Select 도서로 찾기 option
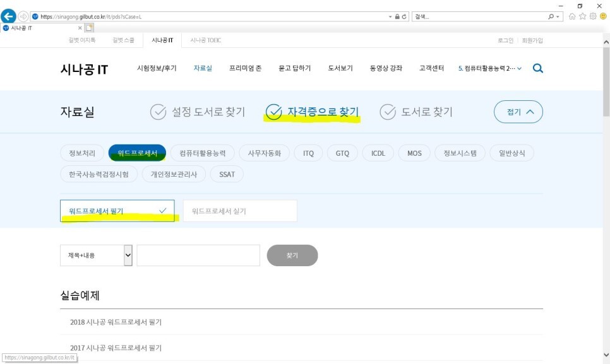The image size is (610, 364). tap(416, 112)
